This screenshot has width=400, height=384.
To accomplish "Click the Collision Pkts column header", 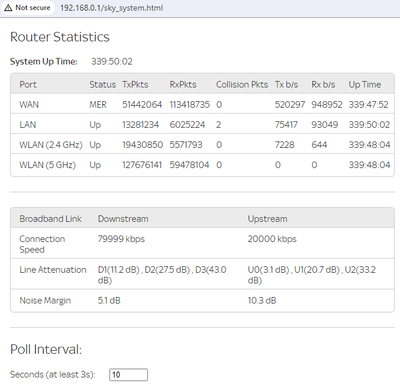I will point(242,85).
